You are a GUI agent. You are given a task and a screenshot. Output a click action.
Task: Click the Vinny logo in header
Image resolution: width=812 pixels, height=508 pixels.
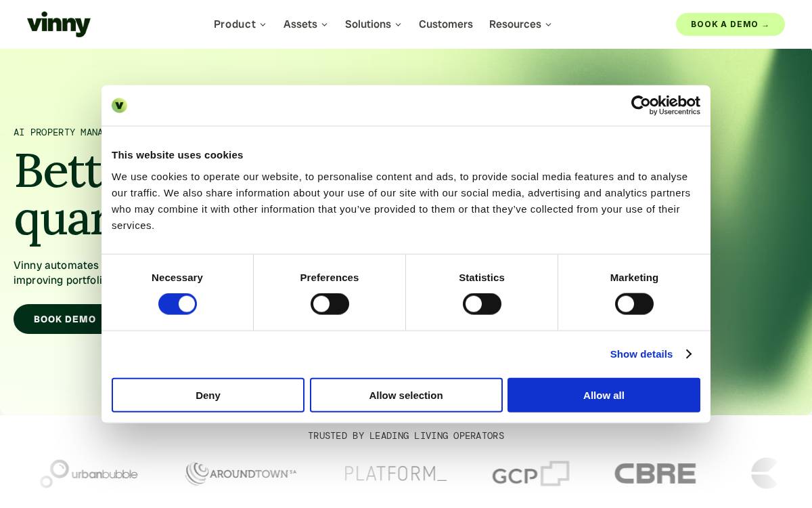[59, 24]
